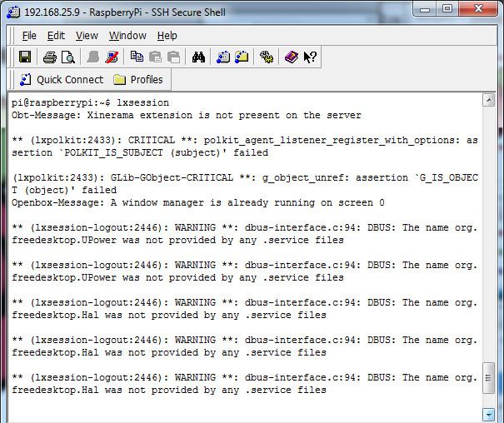Viewport: 504px width, 423px height.
Task: Click the grayed Connect toolbar icon
Action: (93, 57)
